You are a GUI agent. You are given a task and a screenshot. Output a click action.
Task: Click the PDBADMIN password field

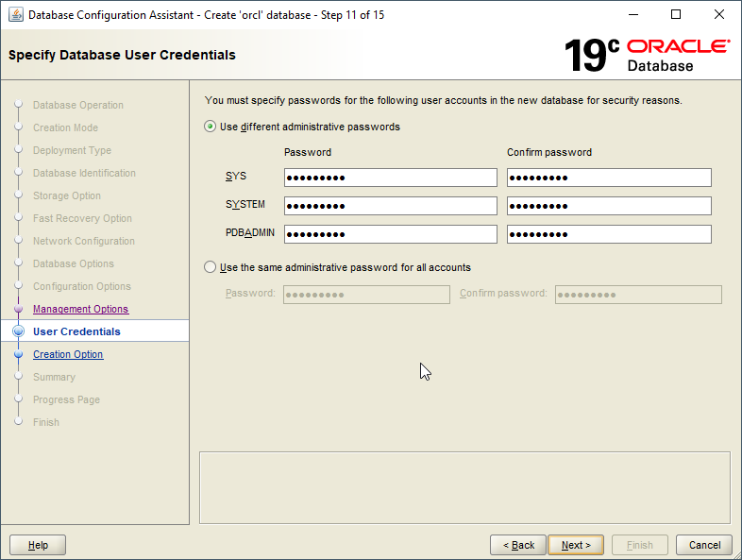tap(390, 234)
